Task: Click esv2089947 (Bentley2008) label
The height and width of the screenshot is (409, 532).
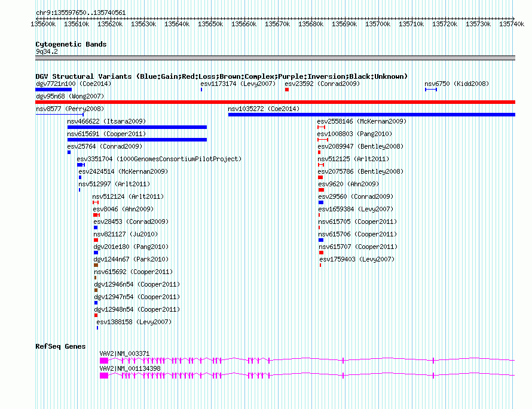Action: point(360,146)
